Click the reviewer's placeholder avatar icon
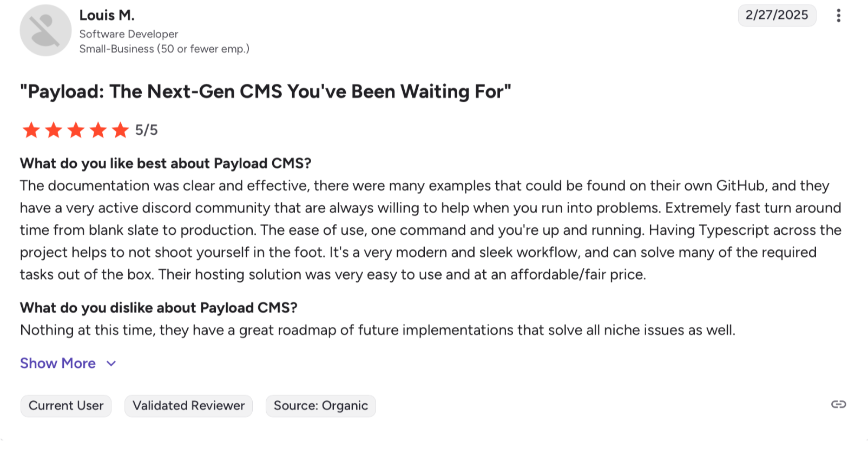This screenshot has height=449, width=868. coord(45,30)
